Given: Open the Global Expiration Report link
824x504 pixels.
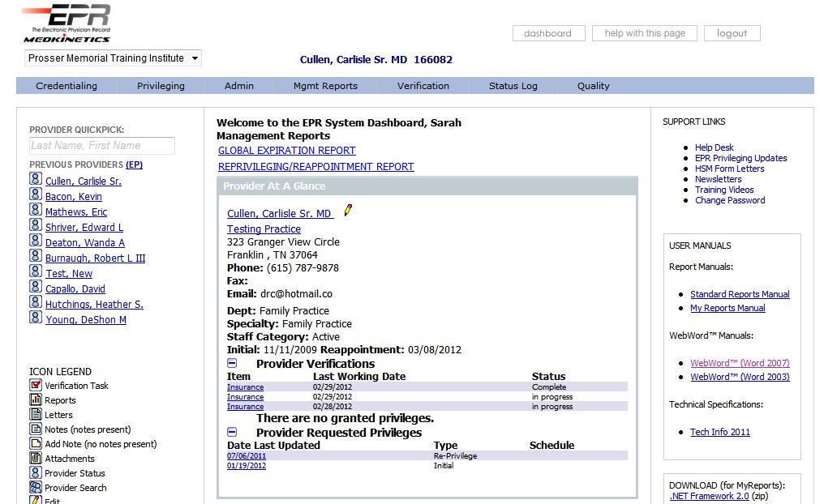Looking at the screenshot, I should (287, 151).
